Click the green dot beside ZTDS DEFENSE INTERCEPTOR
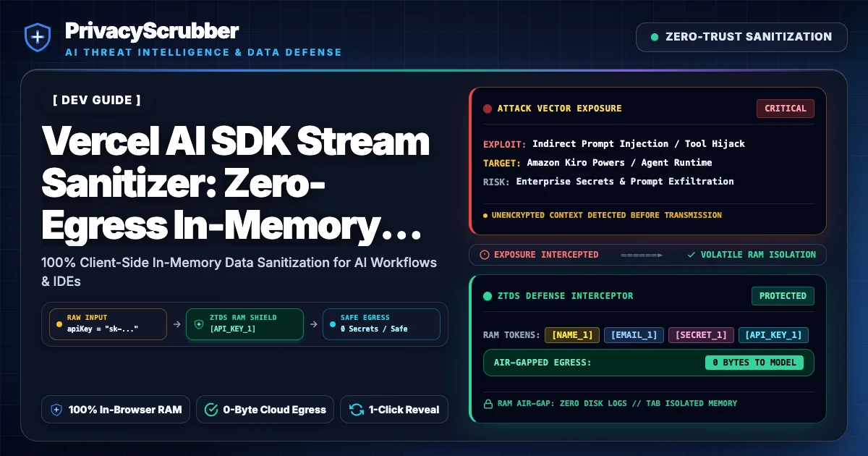Viewport: 868px width, 456px height. click(x=488, y=296)
